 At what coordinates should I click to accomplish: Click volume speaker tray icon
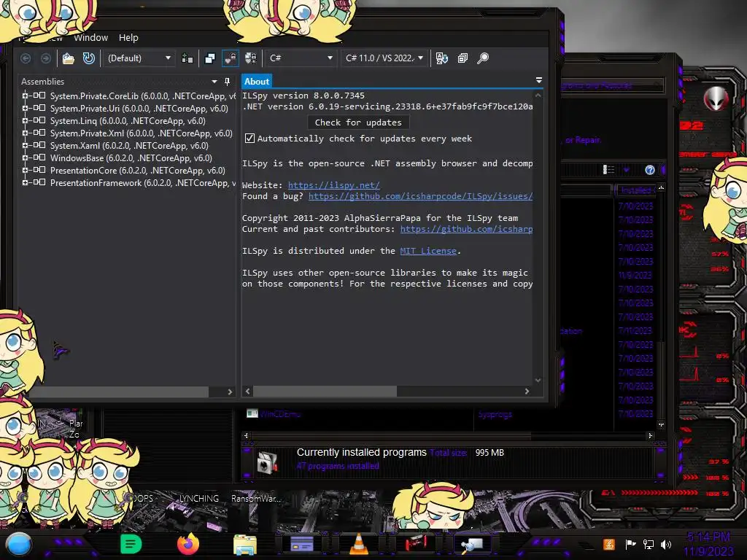click(666, 544)
